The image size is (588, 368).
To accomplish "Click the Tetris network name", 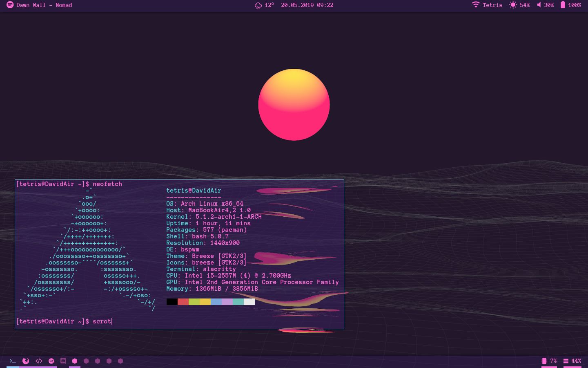I will [492, 5].
